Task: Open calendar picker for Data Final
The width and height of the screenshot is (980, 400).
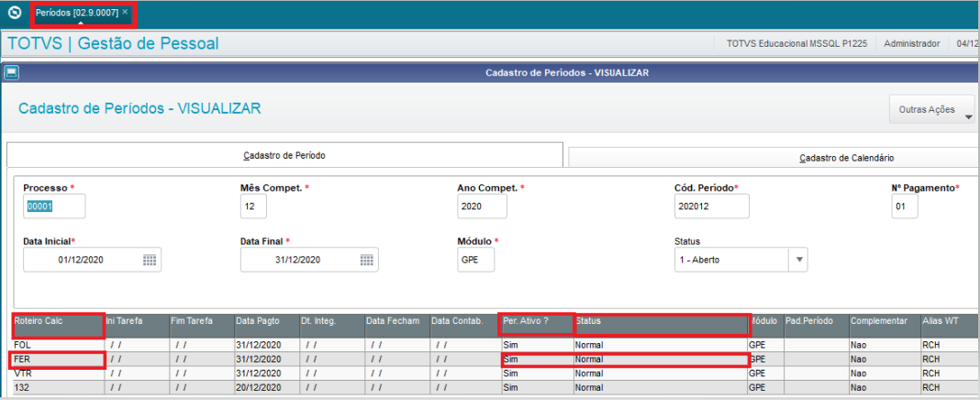Action: 367,260
